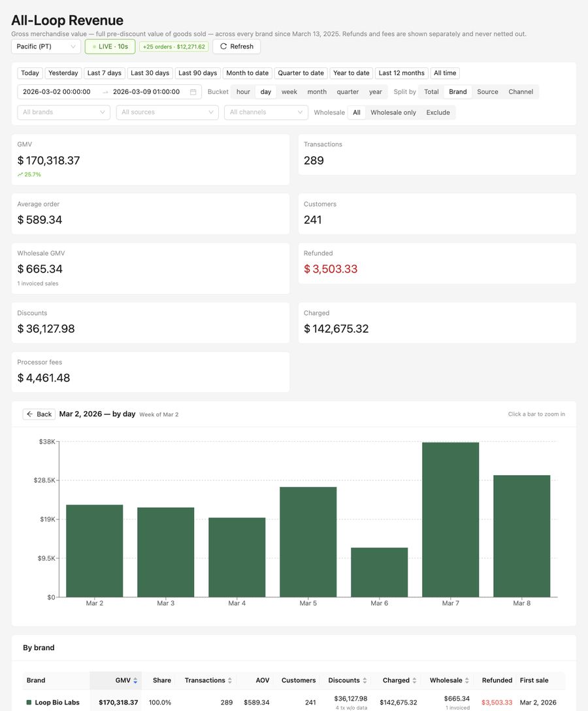The width and height of the screenshot is (588, 711).
Task: Set bucket to year
Action: click(x=376, y=91)
